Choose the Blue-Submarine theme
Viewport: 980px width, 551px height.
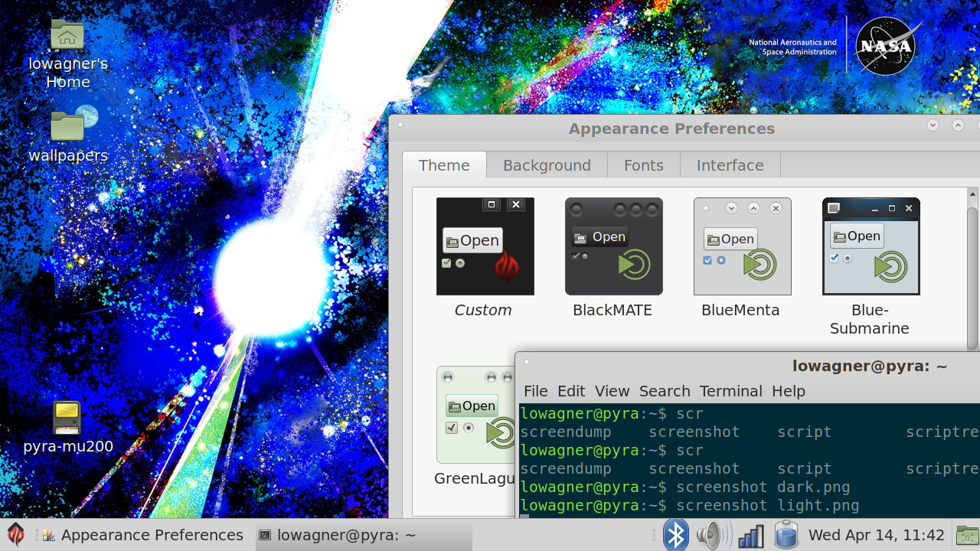click(x=871, y=246)
